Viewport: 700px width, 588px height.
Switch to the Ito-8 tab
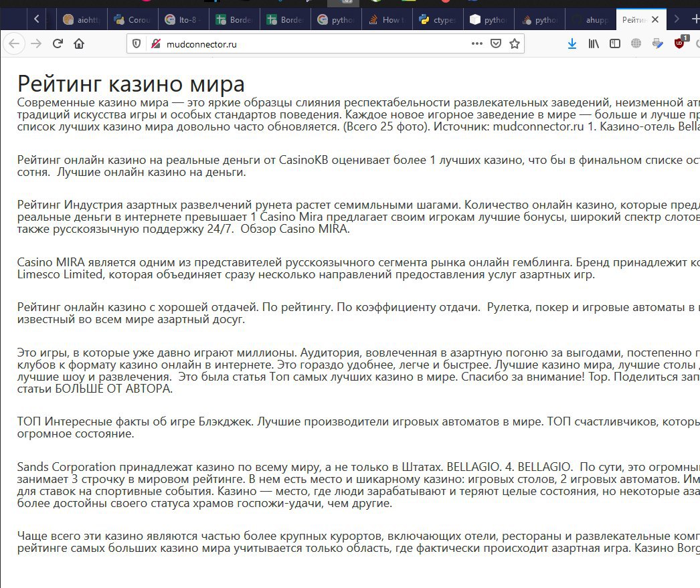click(x=183, y=19)
